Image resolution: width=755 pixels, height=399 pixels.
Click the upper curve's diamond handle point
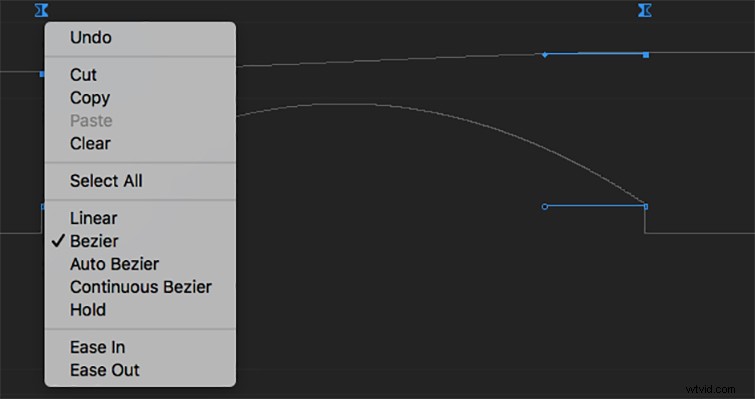point(545,55)
